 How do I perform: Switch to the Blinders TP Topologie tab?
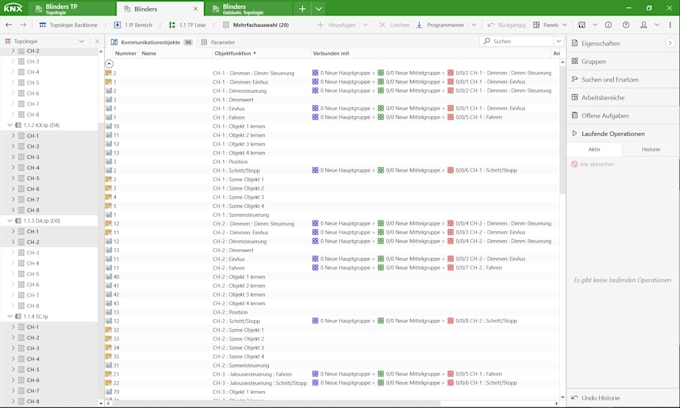click(72, 8)
